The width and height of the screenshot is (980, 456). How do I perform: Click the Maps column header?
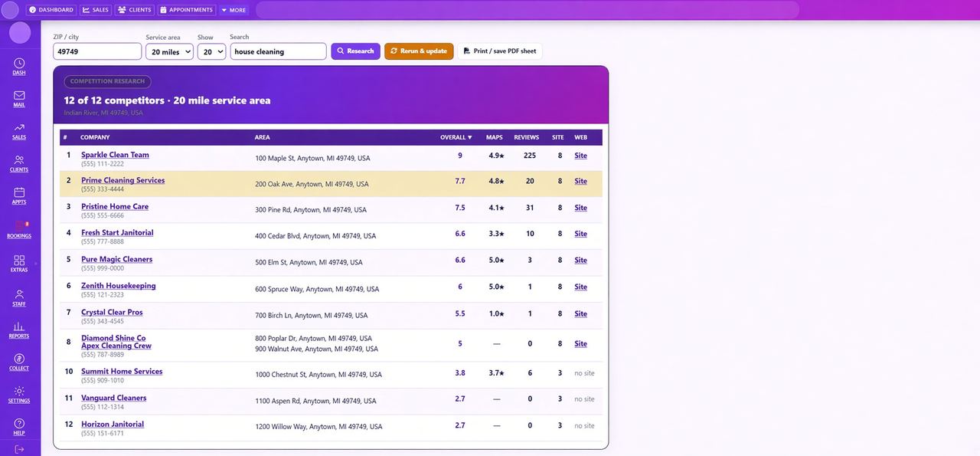(x=495, y=137)
